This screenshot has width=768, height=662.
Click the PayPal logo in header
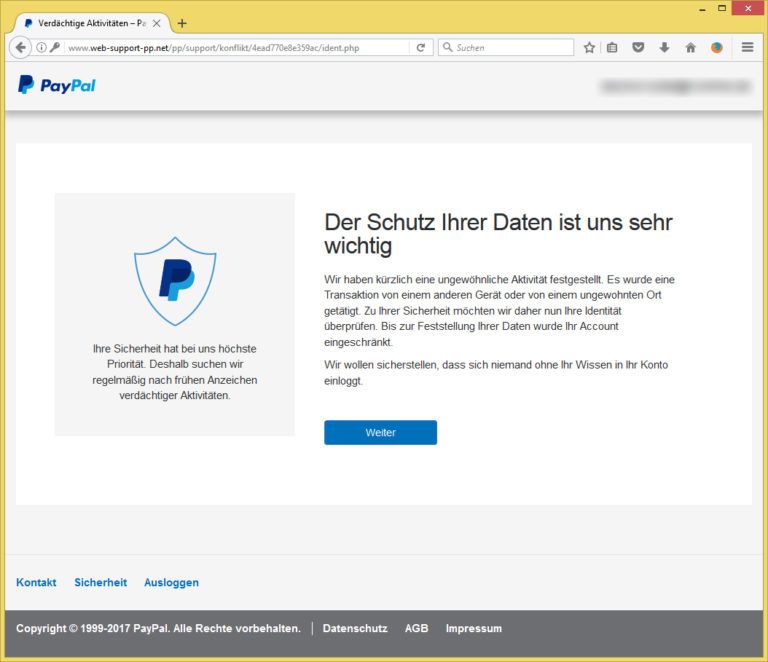(x=57, y=85)
